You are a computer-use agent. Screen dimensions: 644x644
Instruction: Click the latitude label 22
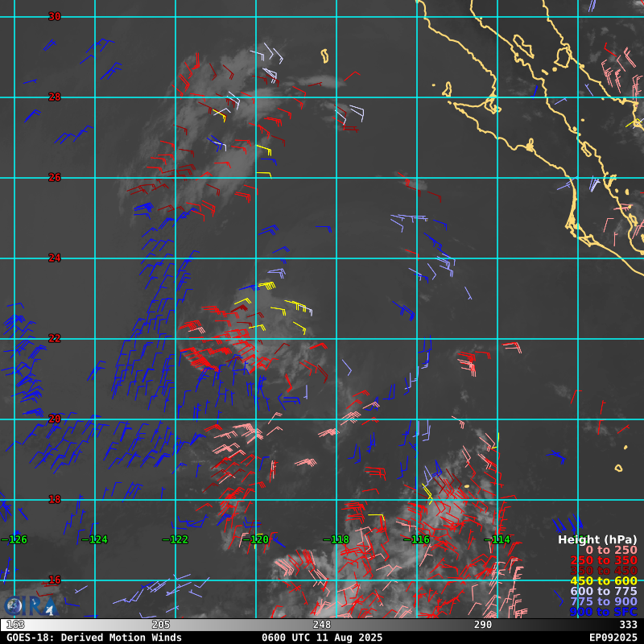click(54, 338)
